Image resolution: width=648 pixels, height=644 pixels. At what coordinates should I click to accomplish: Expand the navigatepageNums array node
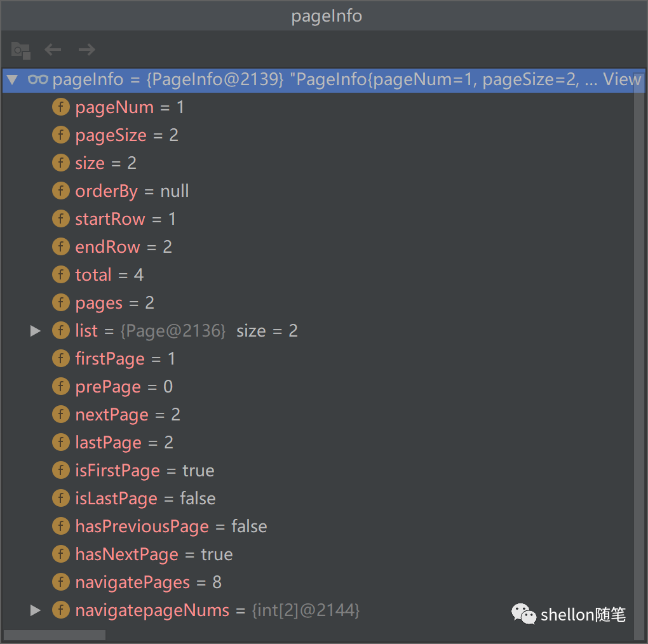36,610
